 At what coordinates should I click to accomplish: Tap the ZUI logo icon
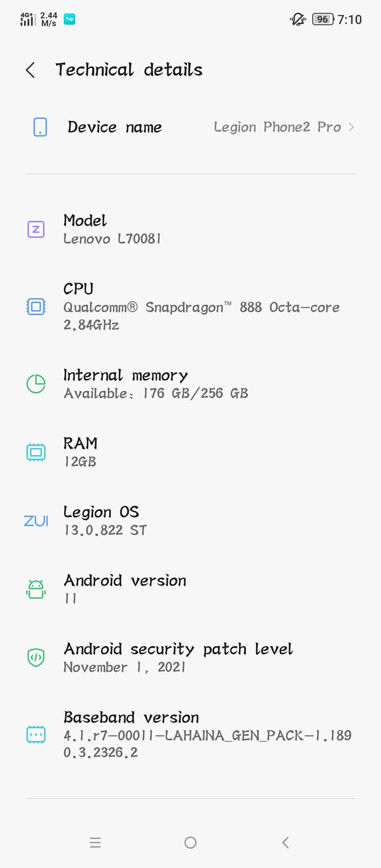36,521
